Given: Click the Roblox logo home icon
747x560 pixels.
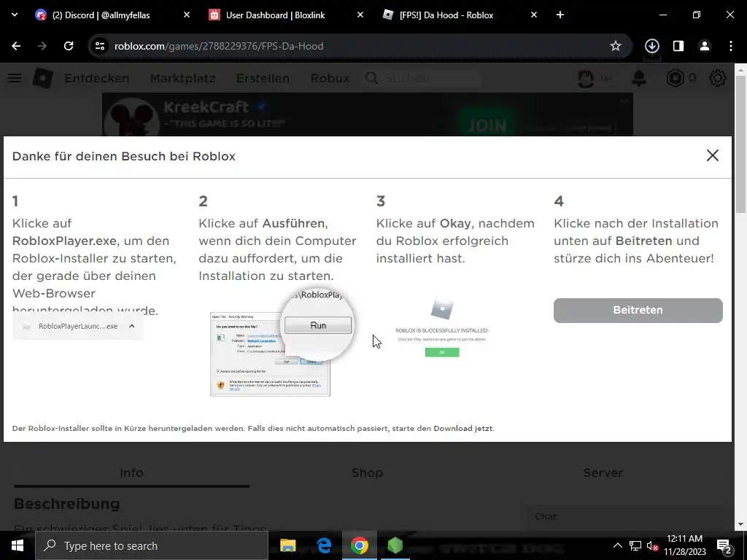Looking at the screenshot, I should 43,78.
